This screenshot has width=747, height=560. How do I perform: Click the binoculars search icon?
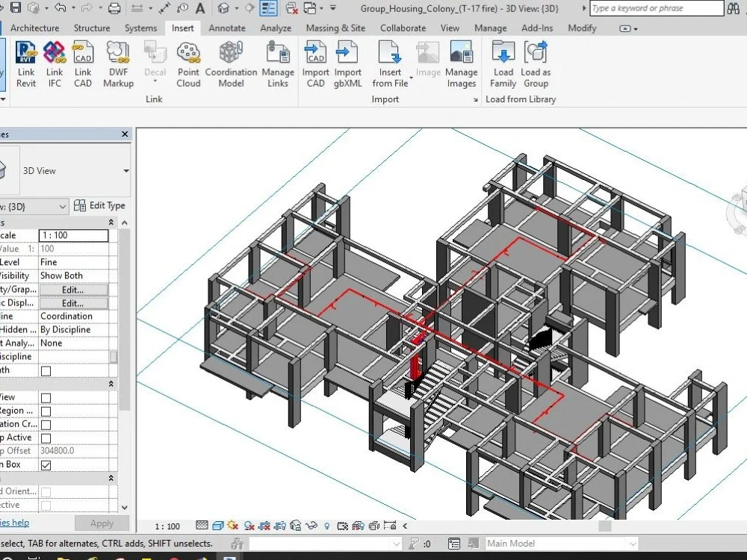click(x=734, y=8)
